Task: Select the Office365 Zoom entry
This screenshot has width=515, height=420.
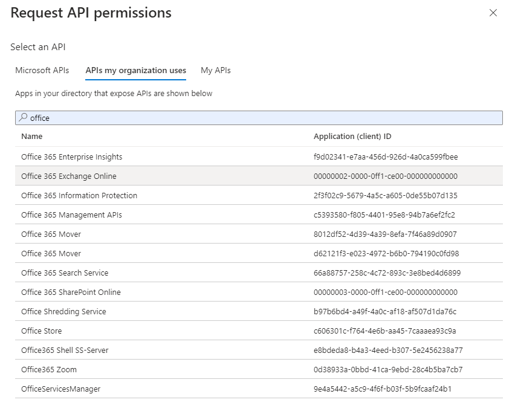Action: tap(259, 369)
